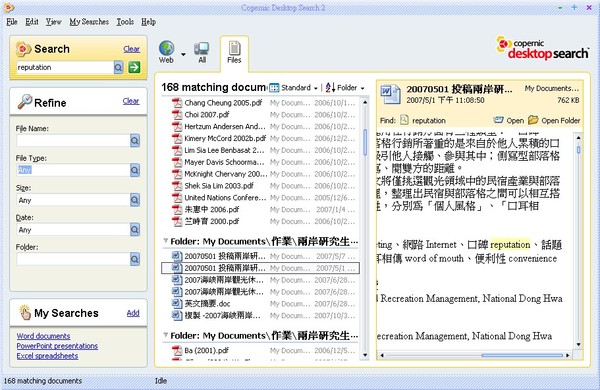
Task: Select the Chang Cheung 2005.pdf result
Action: point(260,103)
